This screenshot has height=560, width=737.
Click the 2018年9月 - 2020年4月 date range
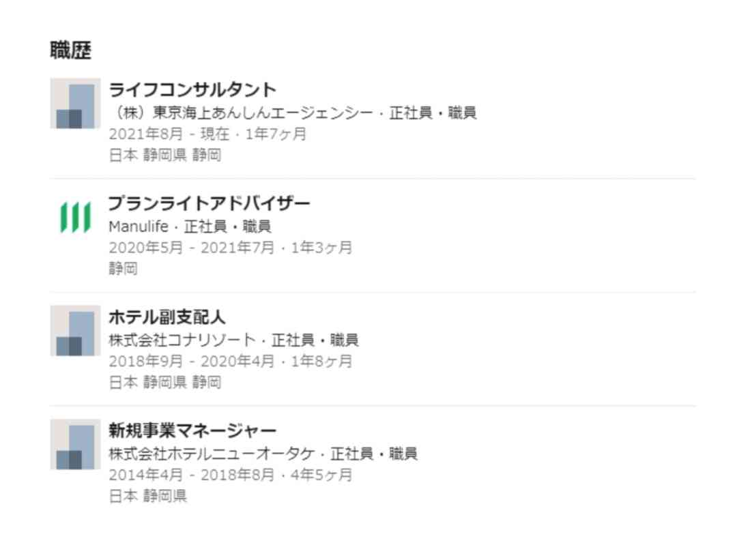[x=191, y=362]
